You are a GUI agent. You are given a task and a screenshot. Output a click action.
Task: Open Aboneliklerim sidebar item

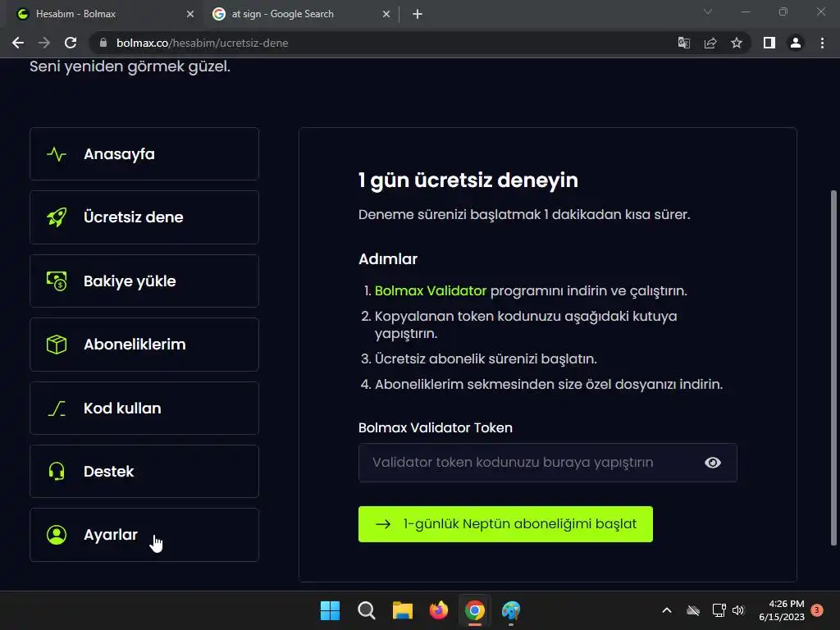(x=144, y=345)
